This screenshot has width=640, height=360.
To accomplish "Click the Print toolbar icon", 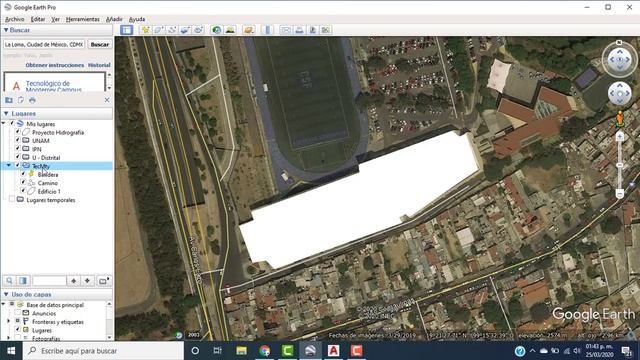I will click(x=299, y=30).
